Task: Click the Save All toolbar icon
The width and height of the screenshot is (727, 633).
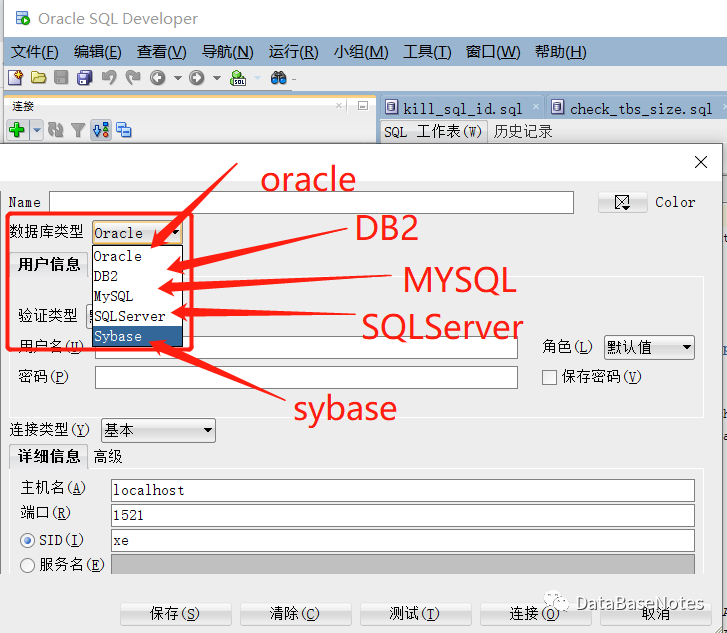Action: point(85,78)
